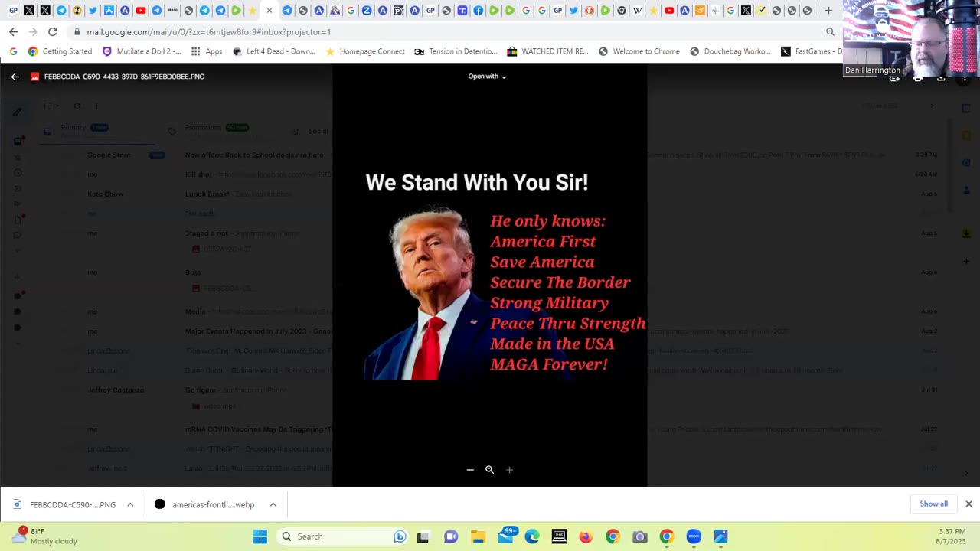Open the Tension in Detention bookmark
980x551 pixels.
coord(456,51)
